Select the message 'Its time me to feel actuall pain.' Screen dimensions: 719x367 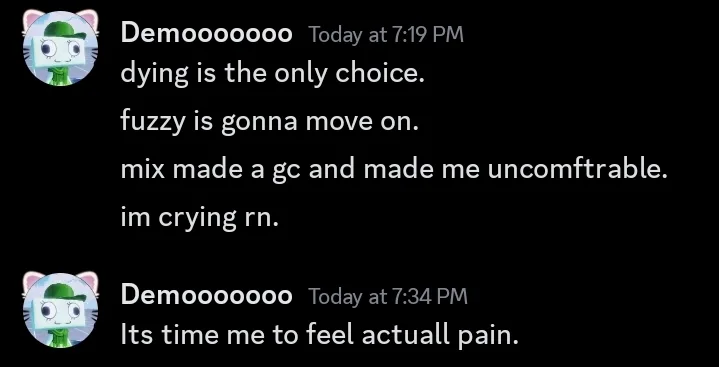(320, 334)
